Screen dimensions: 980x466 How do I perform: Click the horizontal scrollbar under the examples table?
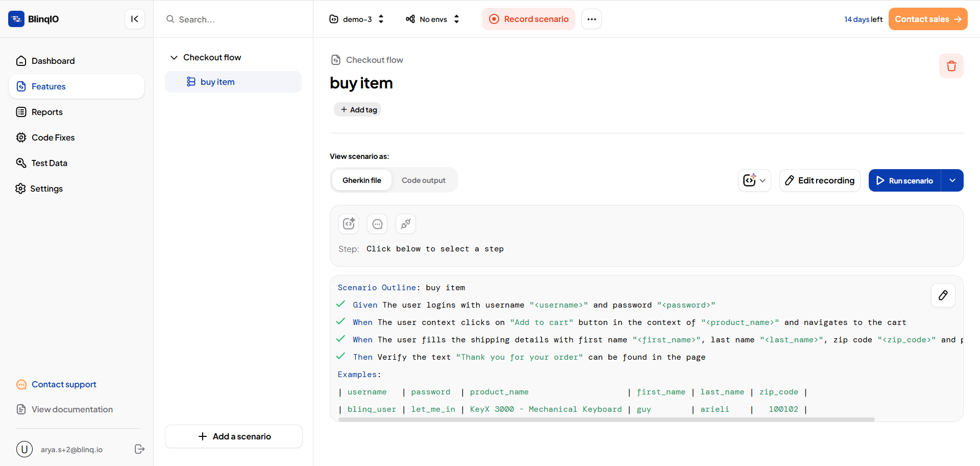click(606, 420)
